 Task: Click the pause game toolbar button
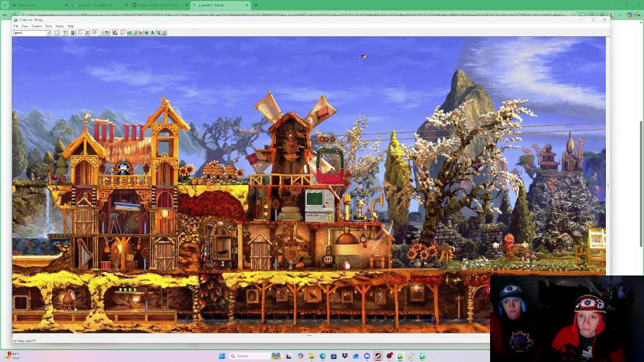click(87, 33)
